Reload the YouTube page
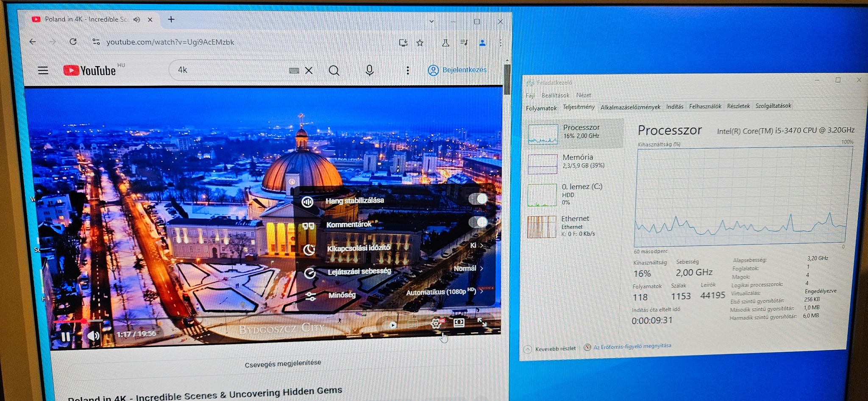 pyautogui.click(x=73, y=42)
